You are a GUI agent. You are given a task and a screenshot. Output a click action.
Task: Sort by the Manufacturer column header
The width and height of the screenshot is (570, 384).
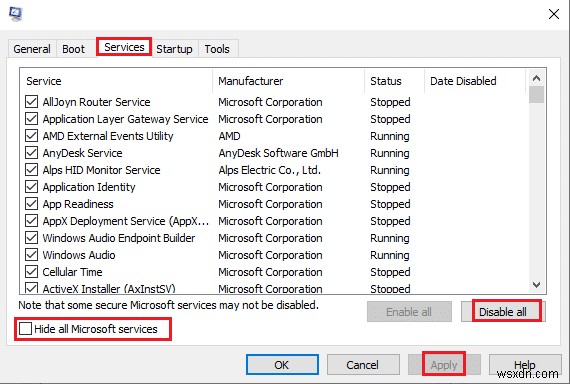pos(289,81)
